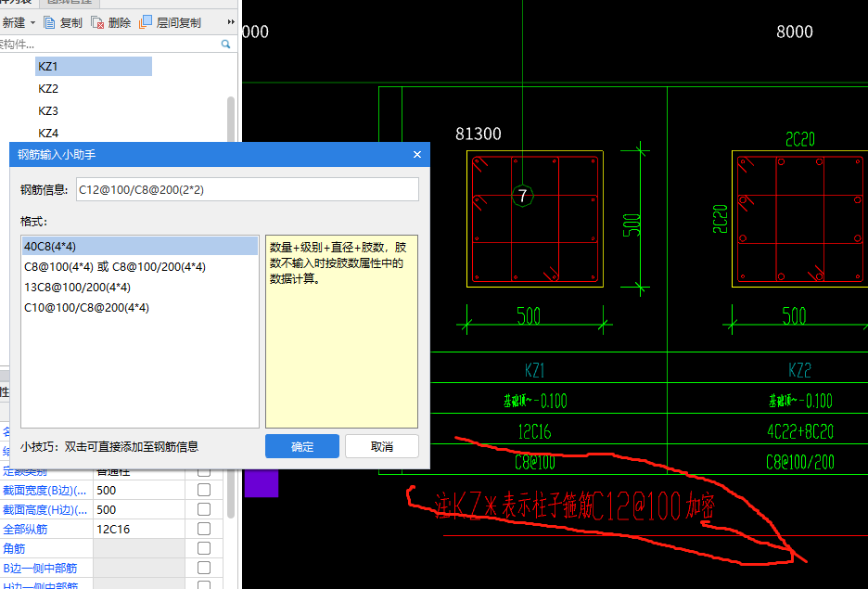The height and width of the screenshot is (589, 868).
Task: Click C8@100/200 text in the drawing
Action: (800, 462)
